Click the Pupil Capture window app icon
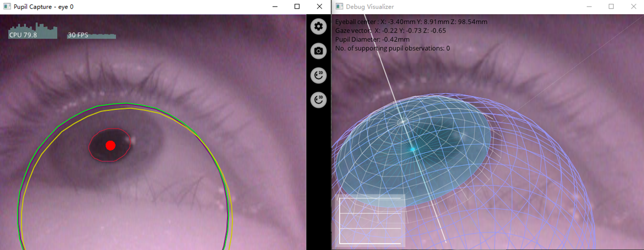Viewport: 644px width, 250px height. (x=7, y=7)
